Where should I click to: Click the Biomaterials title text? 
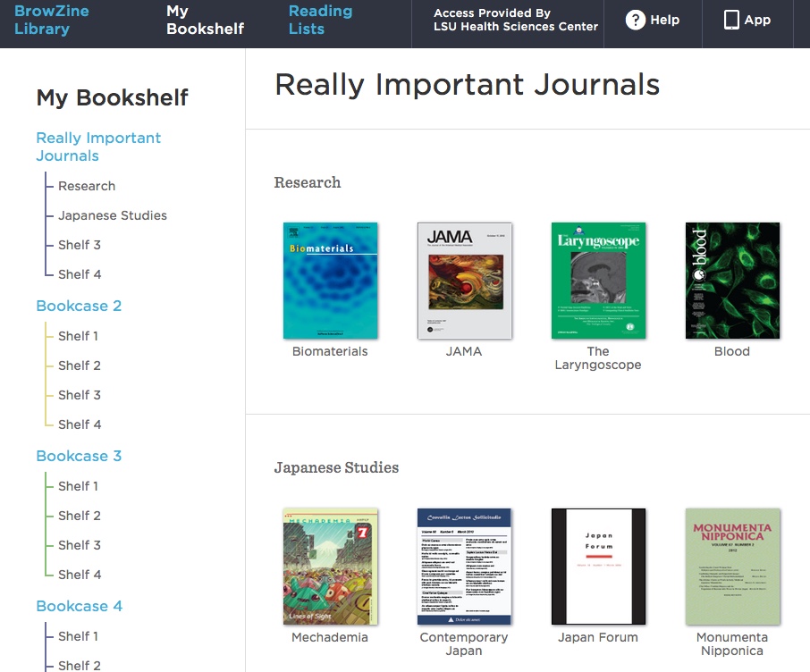[x=330, y=351]
